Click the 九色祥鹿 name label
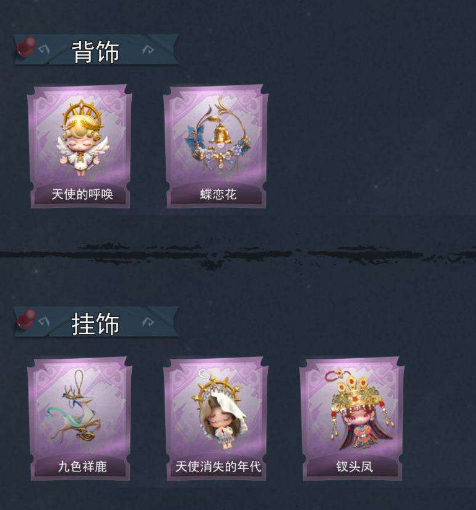This screenshot has width=476, height=510. (x=82, y=467)
